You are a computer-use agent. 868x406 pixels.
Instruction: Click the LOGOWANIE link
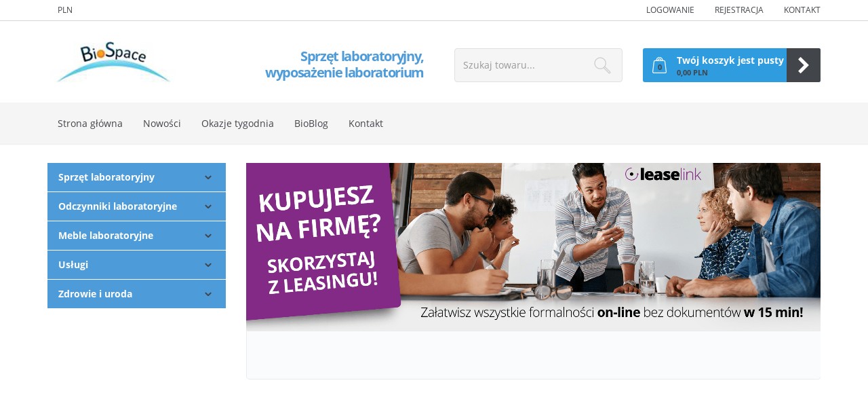[x=670, y=10]
